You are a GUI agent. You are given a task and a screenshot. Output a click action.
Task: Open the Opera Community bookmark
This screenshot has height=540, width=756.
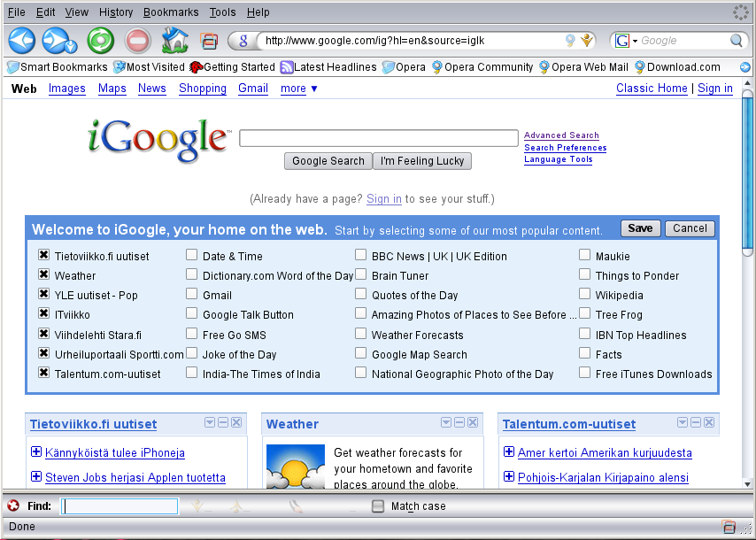pyautogui.click(x=482, y=67)
